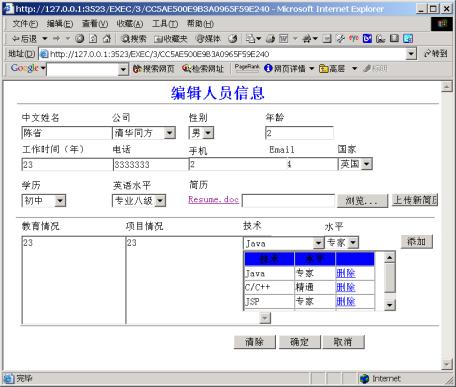Image resolution: width=456 pixels, height=387 pixels.
Task: Click the Home icon in toolbar
Action: click(107, 39)
